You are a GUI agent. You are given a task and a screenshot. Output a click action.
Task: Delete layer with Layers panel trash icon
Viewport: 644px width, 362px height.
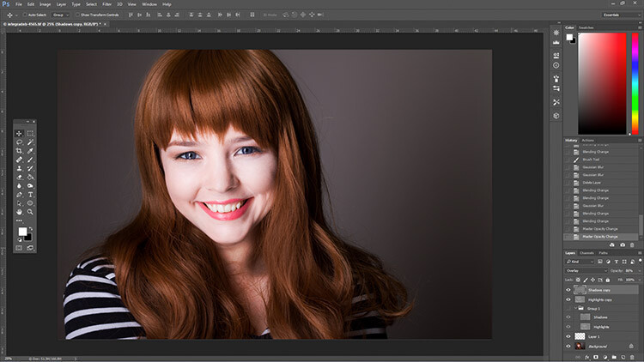[632, 358]
